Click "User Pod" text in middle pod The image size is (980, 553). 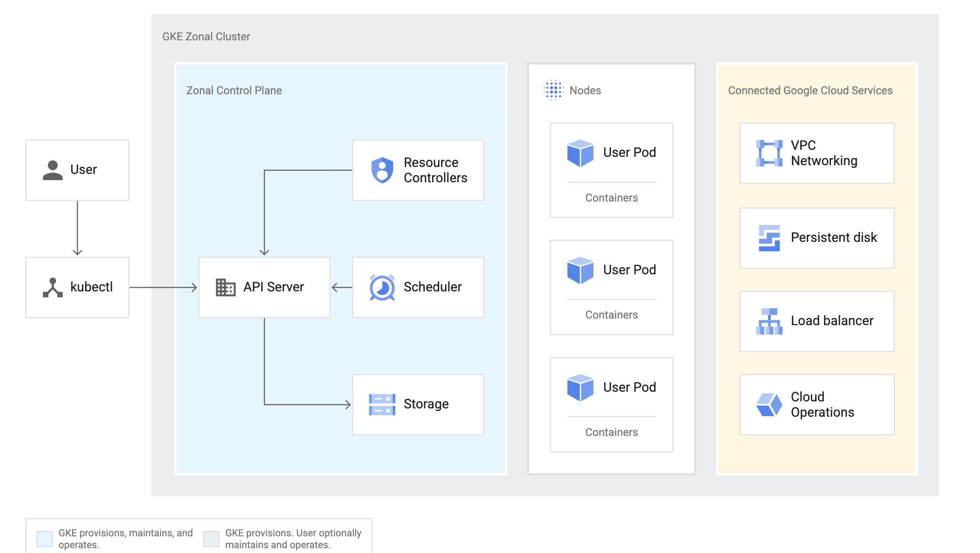[629, 270]
